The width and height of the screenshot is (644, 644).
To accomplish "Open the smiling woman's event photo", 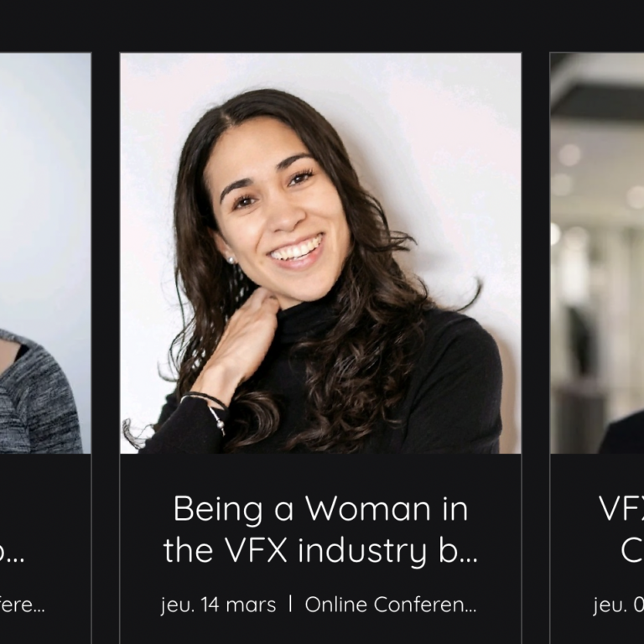I will click(320, 253).
